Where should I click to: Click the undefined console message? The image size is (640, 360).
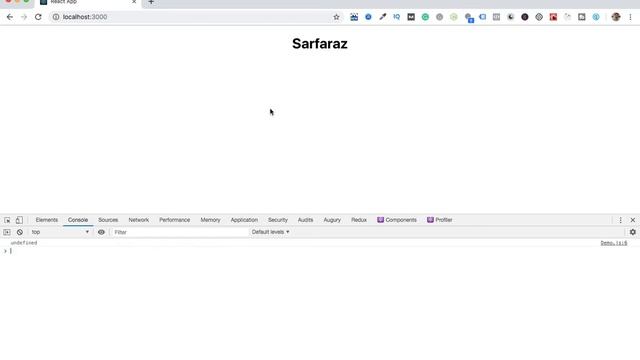click(24, 243)
